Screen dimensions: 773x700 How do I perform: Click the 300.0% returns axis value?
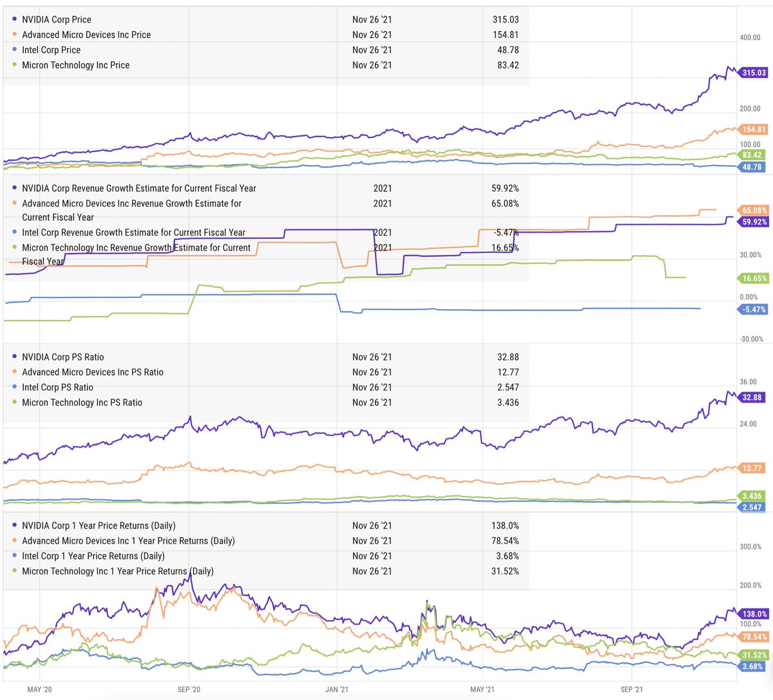pyautogui.click(x=750, y=547)
